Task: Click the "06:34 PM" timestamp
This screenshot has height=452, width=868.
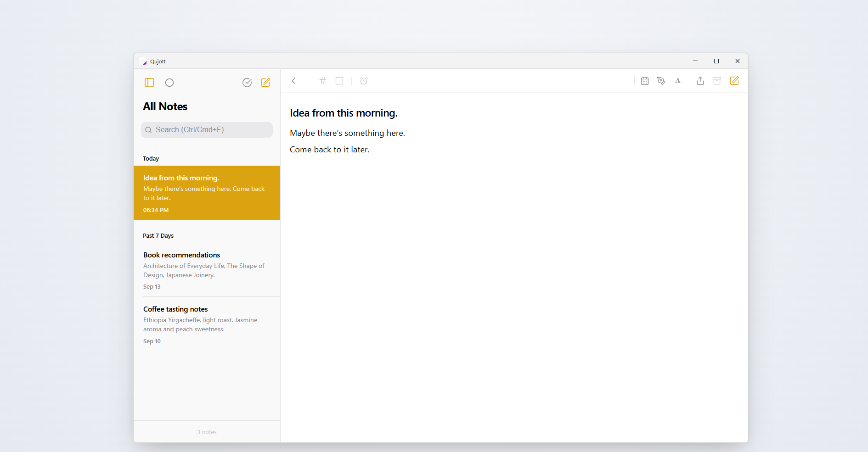Action: (156, 210)
